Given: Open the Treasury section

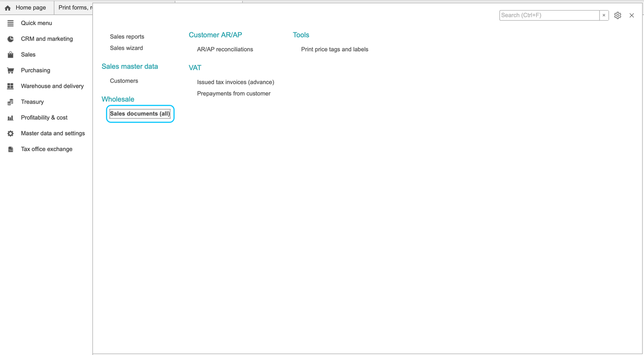Looking at the screenshot, I should point(32,102).
